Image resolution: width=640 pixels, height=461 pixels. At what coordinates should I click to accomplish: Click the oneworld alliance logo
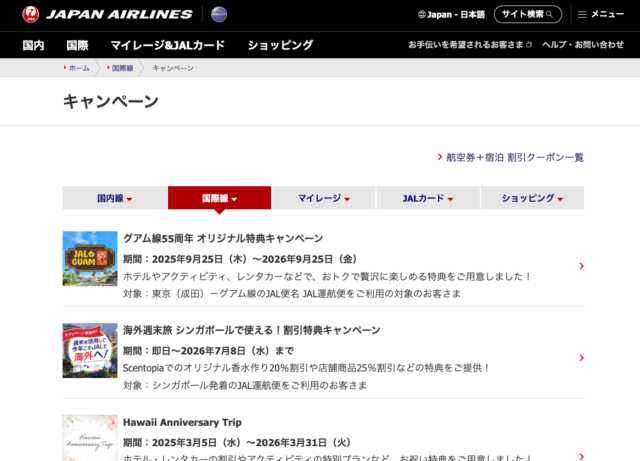pyautogui.click(x=218, y=14)
